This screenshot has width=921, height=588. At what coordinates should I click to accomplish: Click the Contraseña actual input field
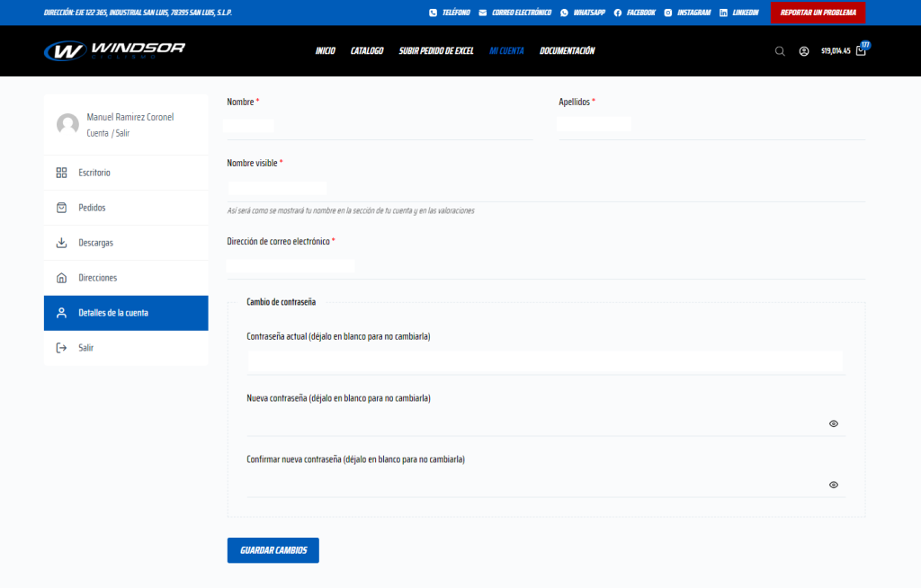tap(545, 362)
